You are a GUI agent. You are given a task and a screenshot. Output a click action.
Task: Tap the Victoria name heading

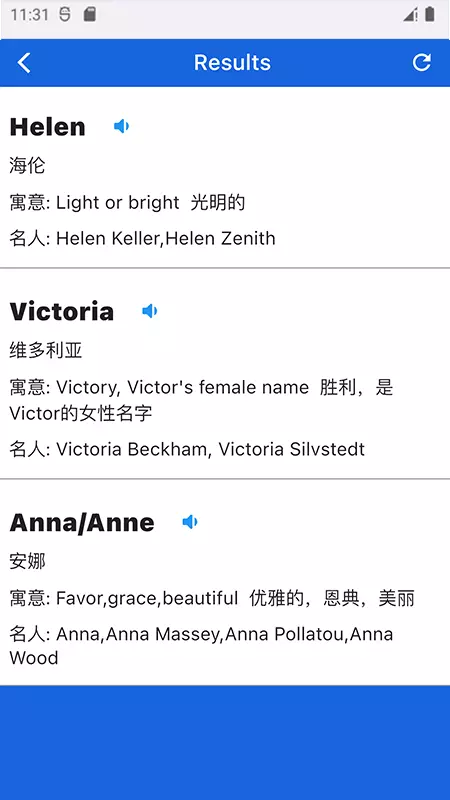[62, 311]
